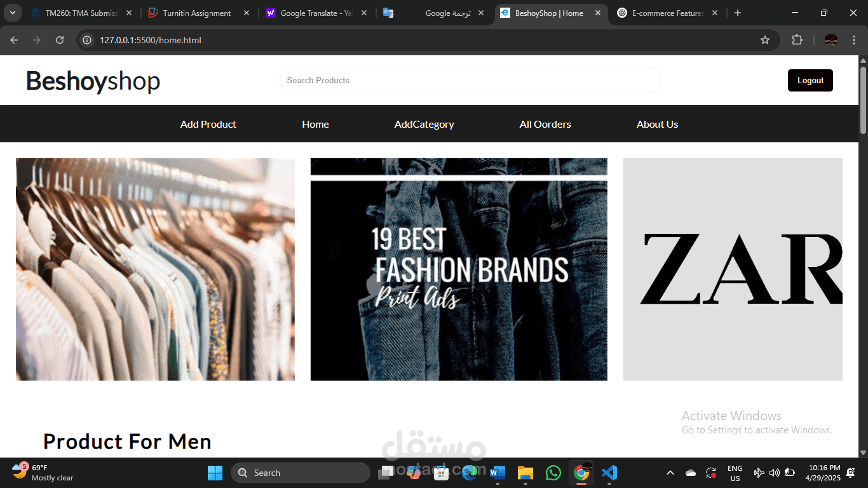868x488 pixels.
Task: Click the speaker icon in the system tray
Action: click(x=775, y=473)
